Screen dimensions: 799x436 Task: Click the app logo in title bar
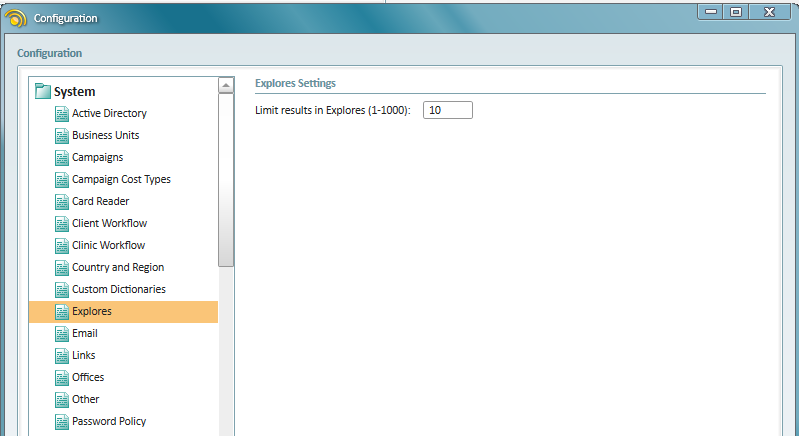point(15,18)
